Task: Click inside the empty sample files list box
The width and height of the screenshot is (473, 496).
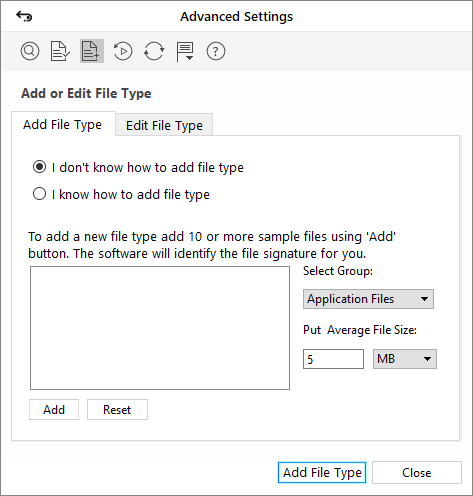Action: pos(160,328)
